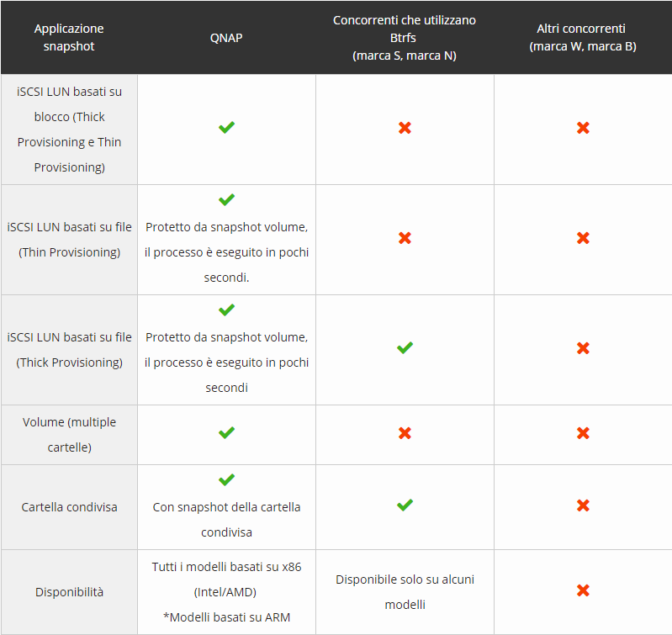Screen dimensions: 672x635
Task: Click Altri concorrenti red cross for Cartella condivisa
Action: (x=583, y=505)
